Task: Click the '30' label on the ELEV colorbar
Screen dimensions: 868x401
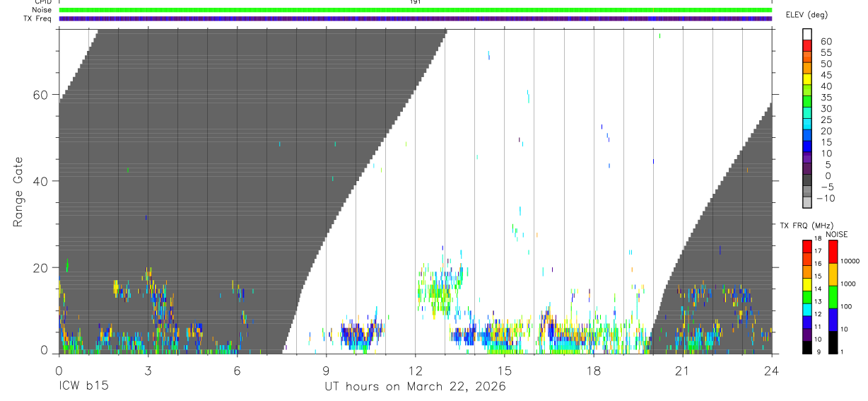Action: [x=826, y=109]
